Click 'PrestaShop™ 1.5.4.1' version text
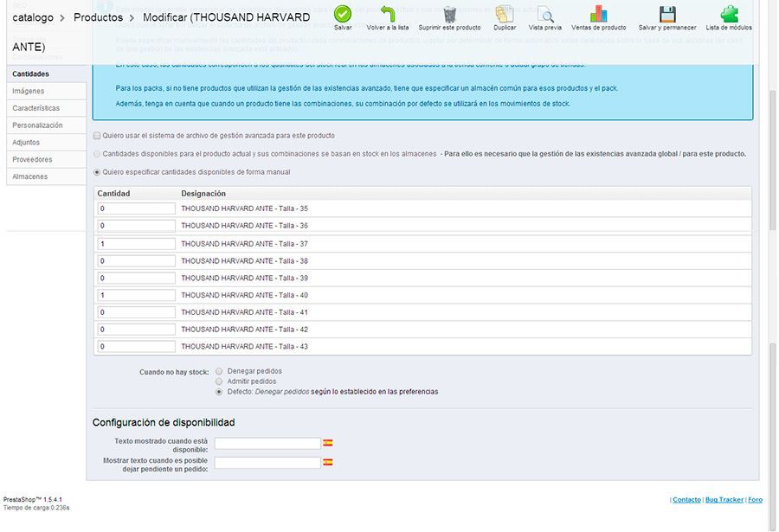The height and width of the screenshot is (532, 779). [x=33, y=500]
